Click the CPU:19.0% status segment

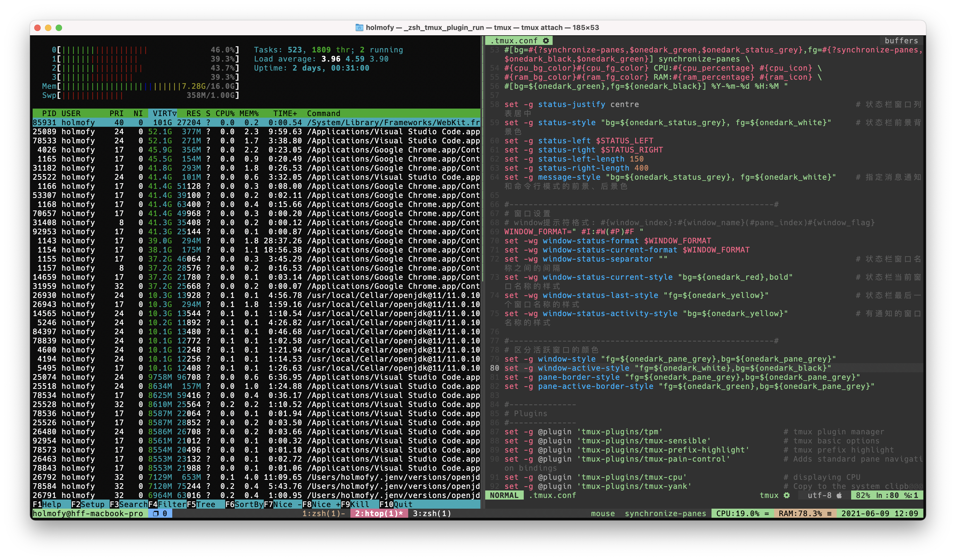click(743, 513)
